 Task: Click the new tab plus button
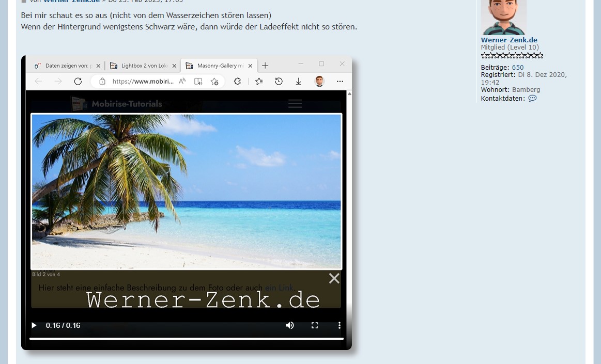pos(265,66)
